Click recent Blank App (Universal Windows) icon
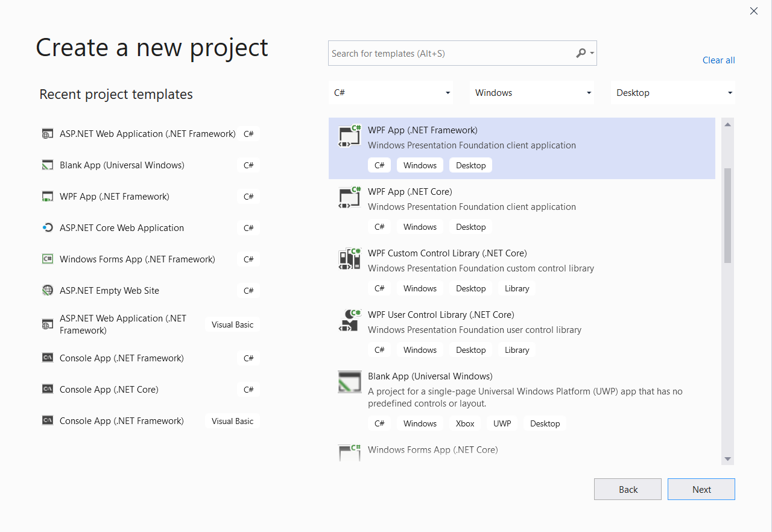This screenshot has height=532, width=772. point(48,165)
